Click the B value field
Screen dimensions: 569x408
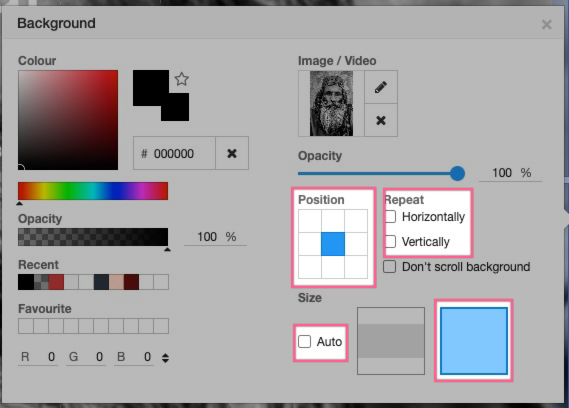134,357
